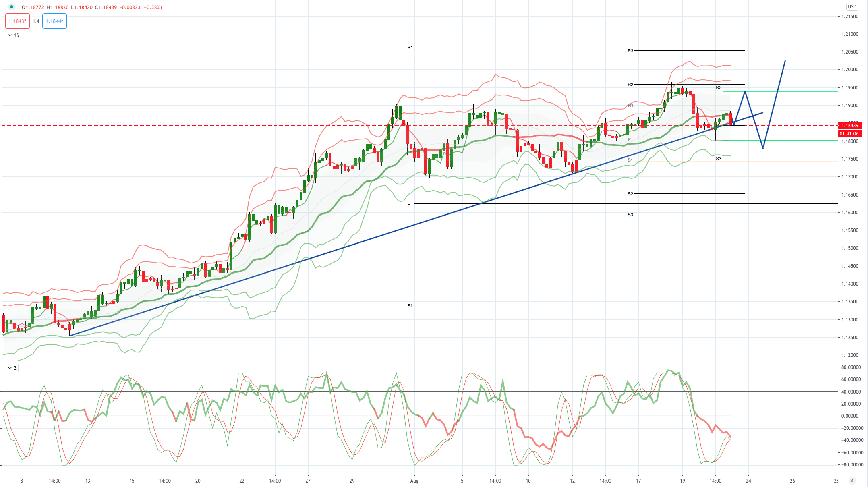868x487 pixels.
Task: Click the 1.15000 price axis label
Action: coord(849,248)
